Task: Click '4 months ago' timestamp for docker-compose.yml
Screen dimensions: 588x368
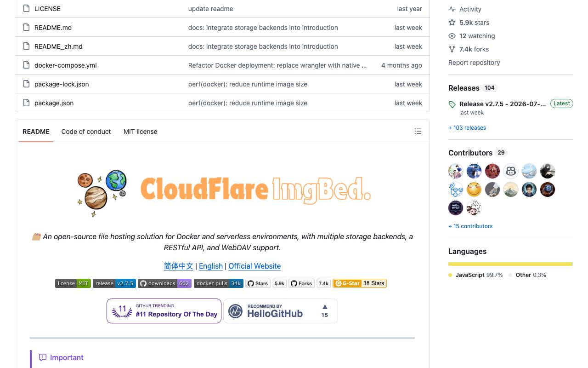Action: [x=401, y=65]
